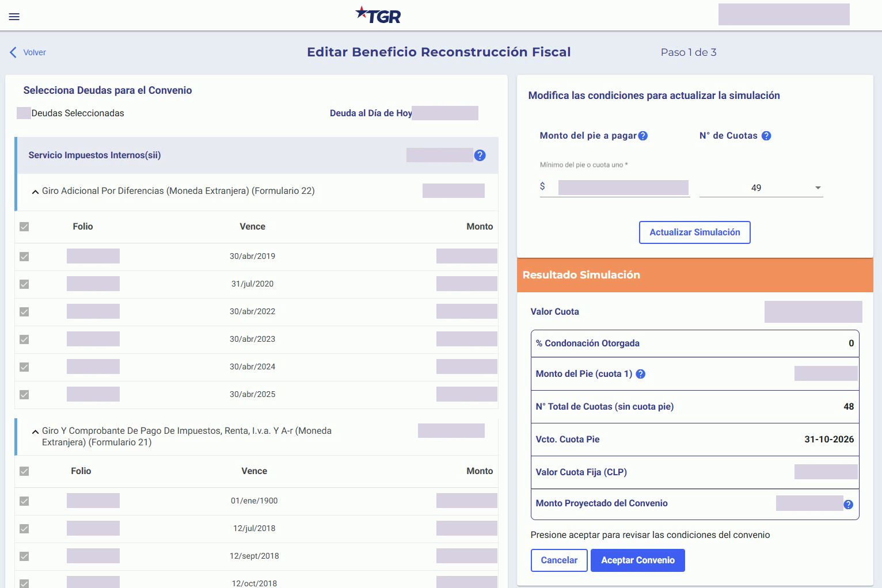Image resolution: width=882 pixels, height=588 pixels.
Task: Toggle select-all checkbox in Formulario 21 table
Action: (x=24, y=471)
